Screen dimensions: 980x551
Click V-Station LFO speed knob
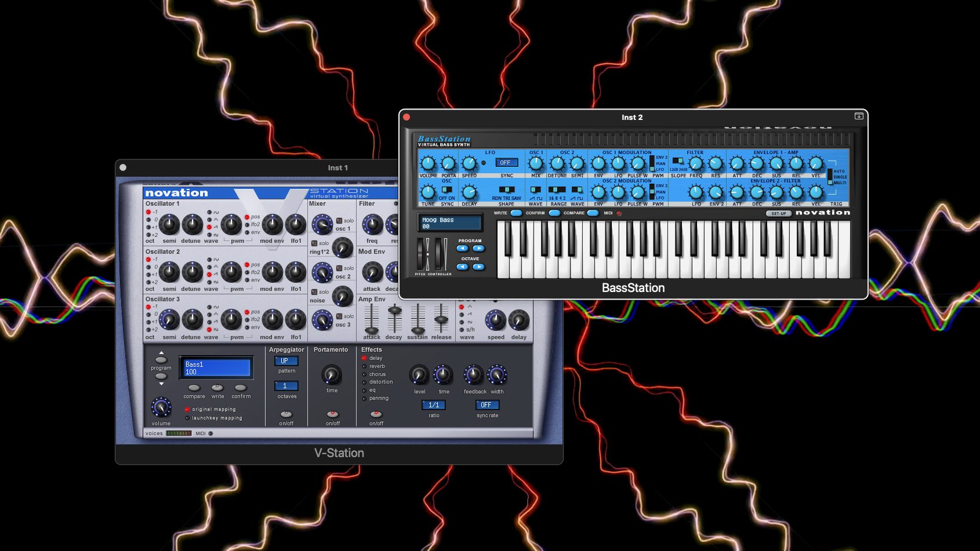coord(495,320)
